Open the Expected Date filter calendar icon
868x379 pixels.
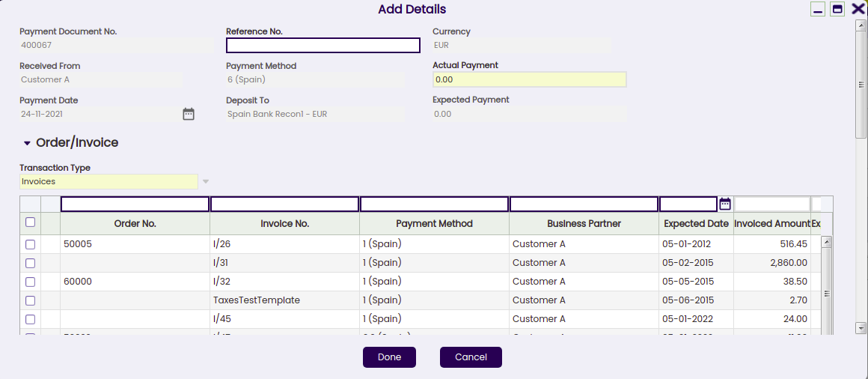[x=725, y=204]
